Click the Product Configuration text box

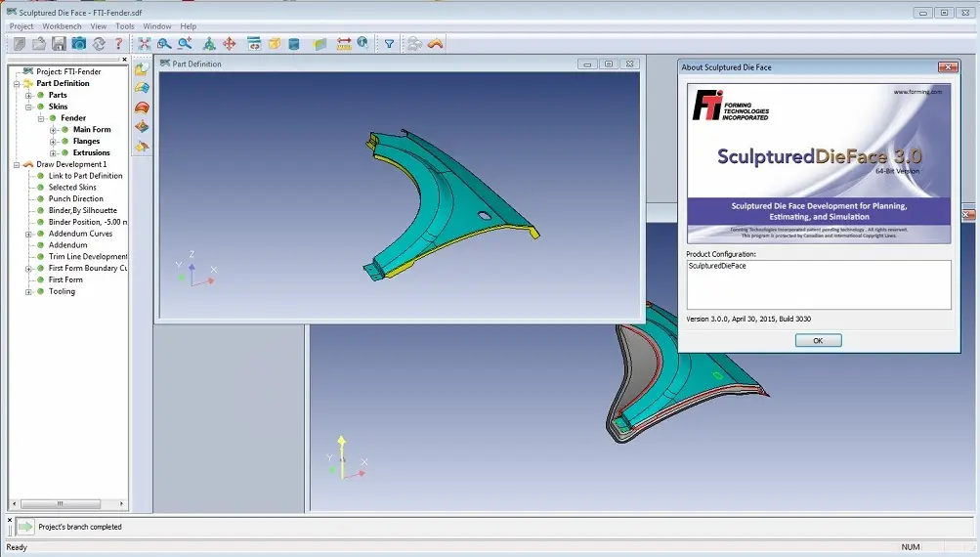[819, 284]
